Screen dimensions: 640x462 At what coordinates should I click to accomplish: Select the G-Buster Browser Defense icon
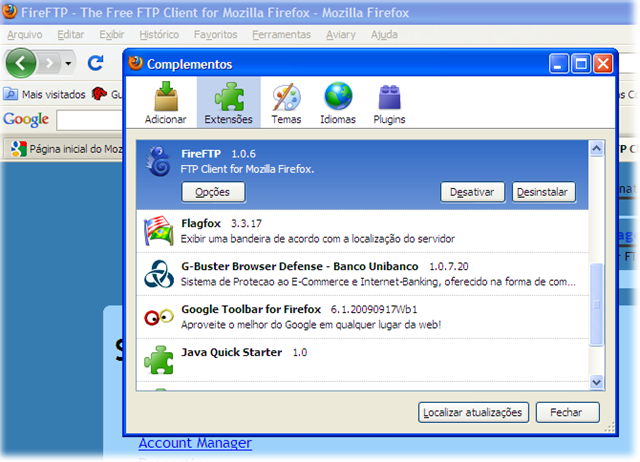[159, 274]
